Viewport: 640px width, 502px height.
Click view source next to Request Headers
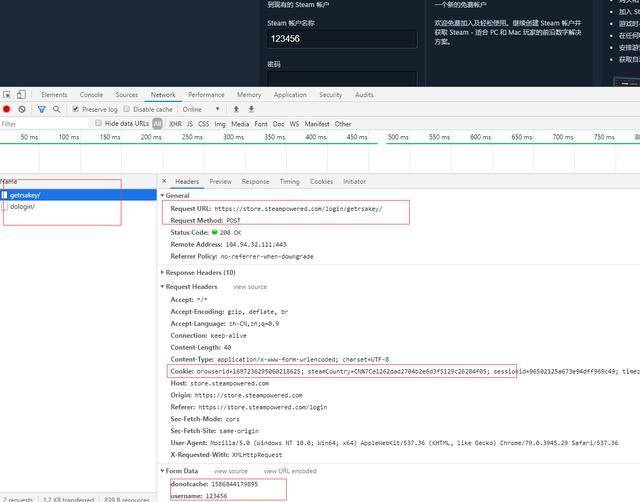pos(250,287)
